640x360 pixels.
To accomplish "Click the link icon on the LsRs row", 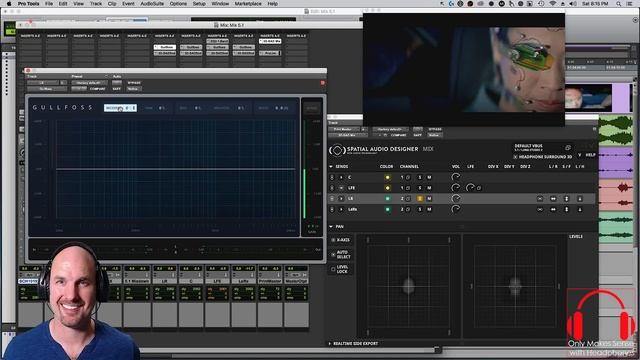I will tap(540, 209).
